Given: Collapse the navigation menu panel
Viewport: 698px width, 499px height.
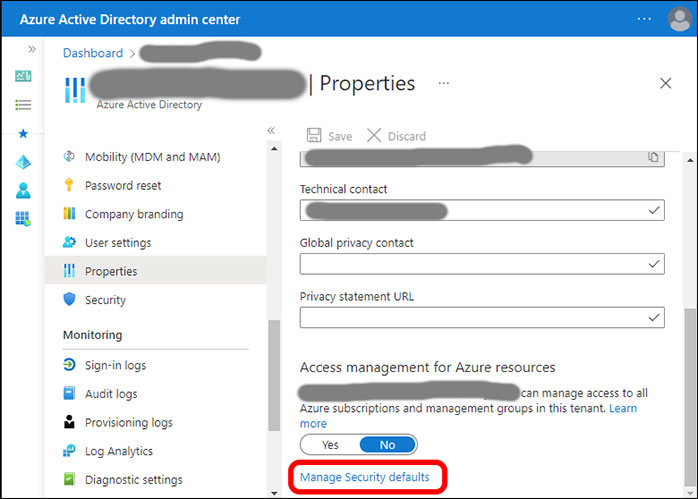Looking at the screenshot, I should [x=271, y=131].
